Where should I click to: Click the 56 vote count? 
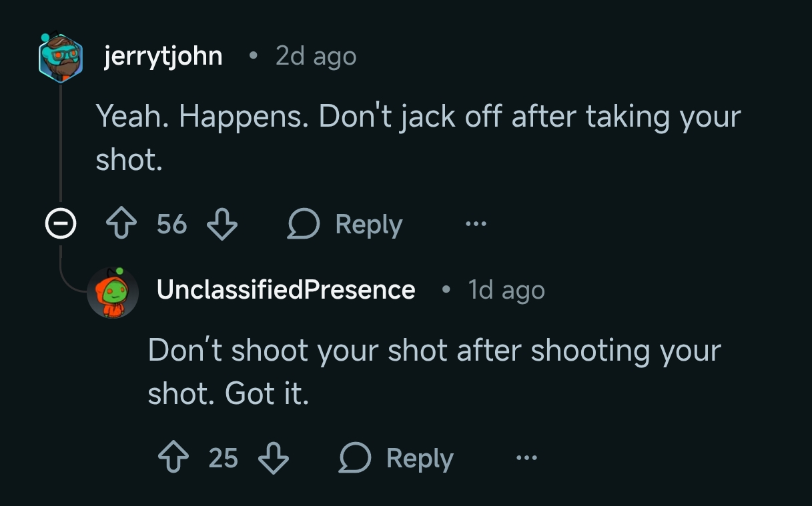tap(171, 225)
